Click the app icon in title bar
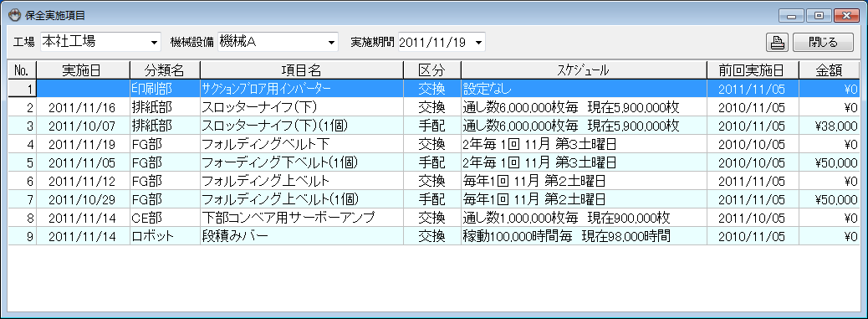 click(15, 15)
